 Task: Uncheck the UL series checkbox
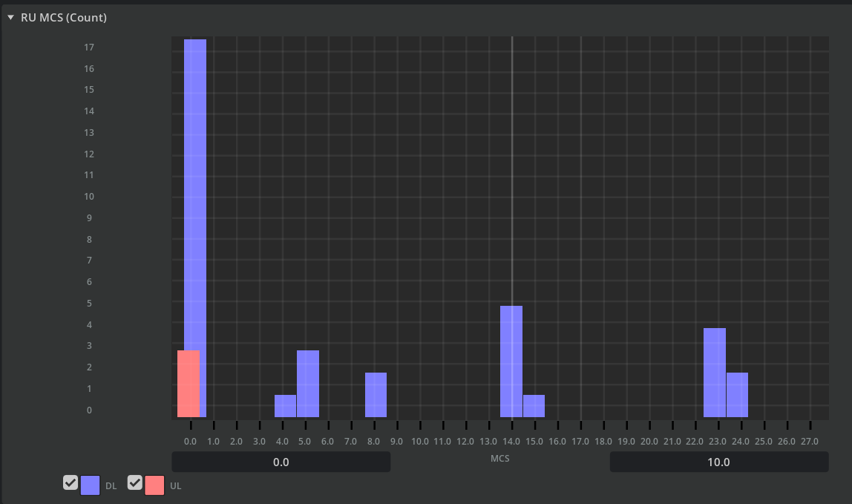point(134,483)
